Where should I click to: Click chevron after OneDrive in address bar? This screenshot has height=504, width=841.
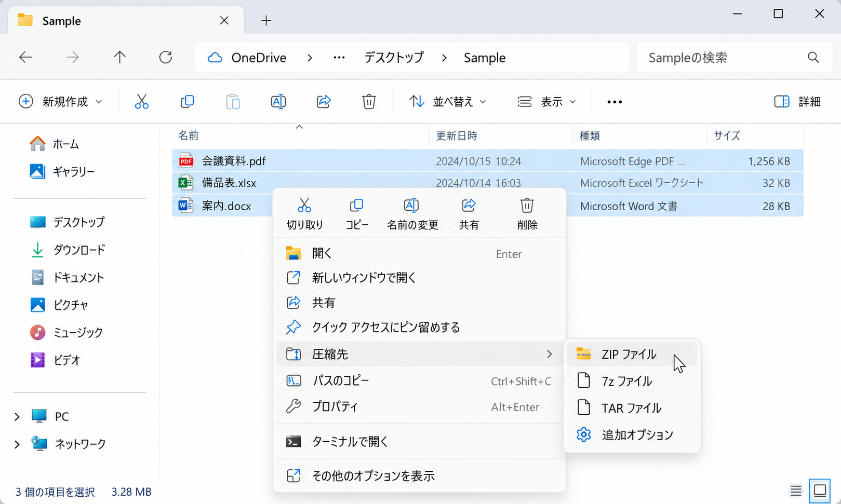tap(310, 58)
